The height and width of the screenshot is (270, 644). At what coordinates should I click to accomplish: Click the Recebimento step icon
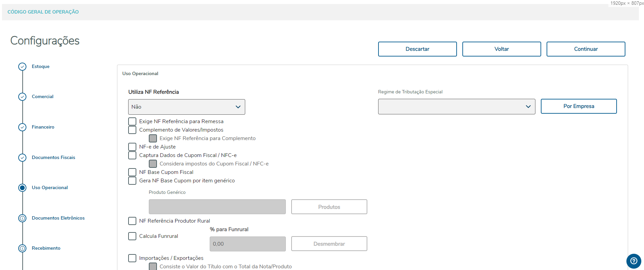(22, 248)
